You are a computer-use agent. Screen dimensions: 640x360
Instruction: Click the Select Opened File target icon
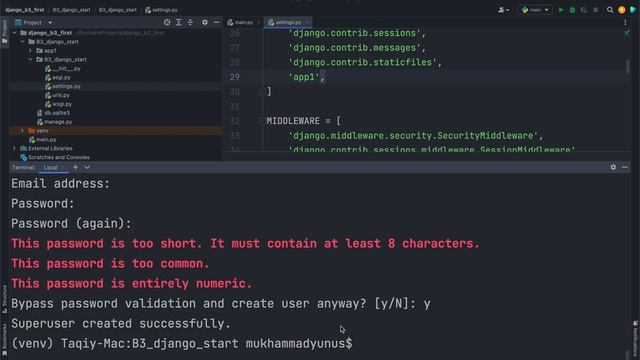click(x=167, y=22)
